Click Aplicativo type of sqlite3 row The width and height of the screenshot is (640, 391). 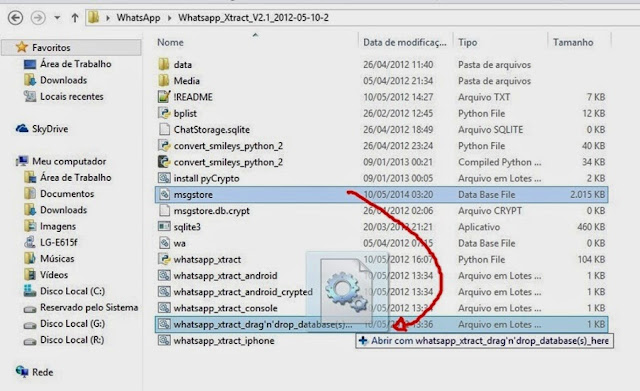(479, 227)
